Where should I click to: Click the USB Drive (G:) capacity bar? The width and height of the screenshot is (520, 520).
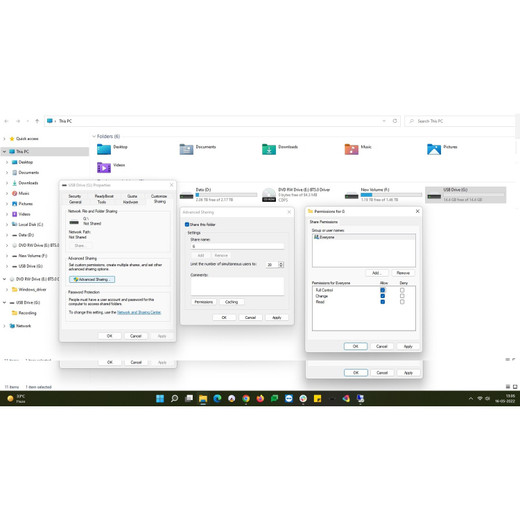click(x=474, y=195)
